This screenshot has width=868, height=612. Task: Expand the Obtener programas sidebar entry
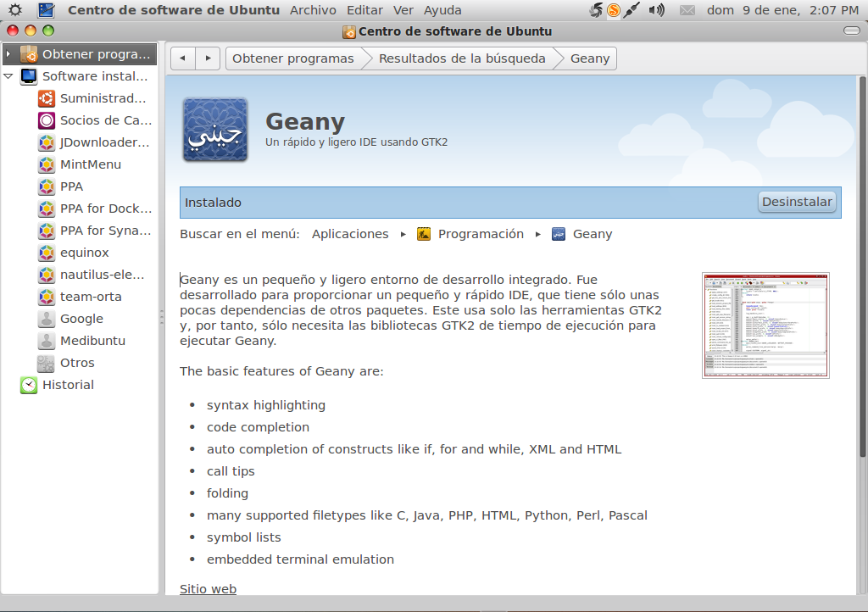[x=8, y=53]
